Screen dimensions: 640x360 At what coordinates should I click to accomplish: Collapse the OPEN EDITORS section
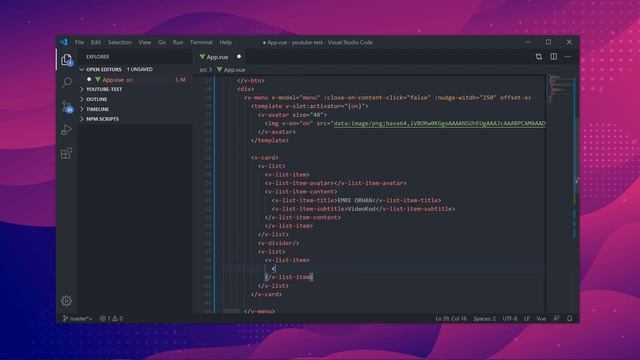click(104, 69)
